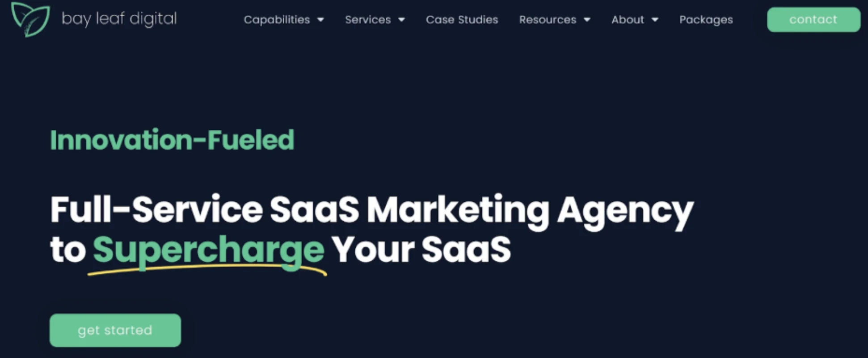This screenshot has width=868, height=358.
Task: Expand the Capabilities dropdown arrow
Action: (320, 20)
